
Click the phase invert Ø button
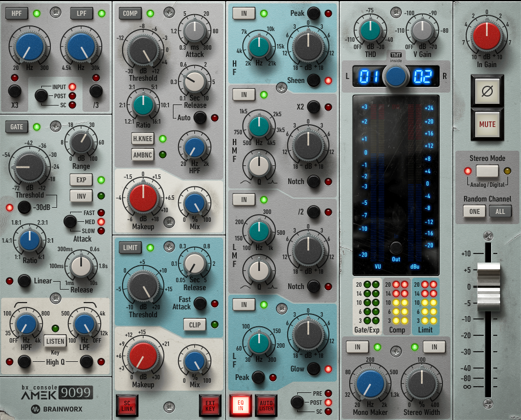pos(487,91)
